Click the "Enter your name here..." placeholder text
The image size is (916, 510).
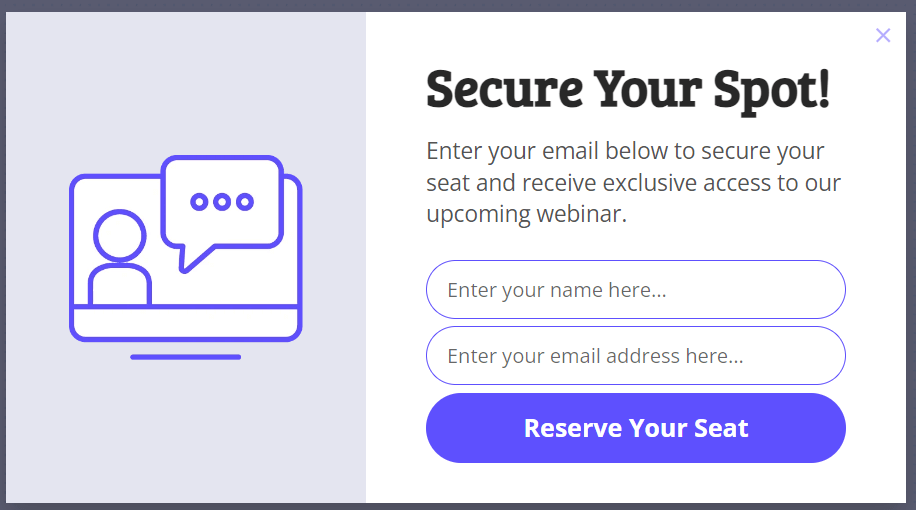556,290
